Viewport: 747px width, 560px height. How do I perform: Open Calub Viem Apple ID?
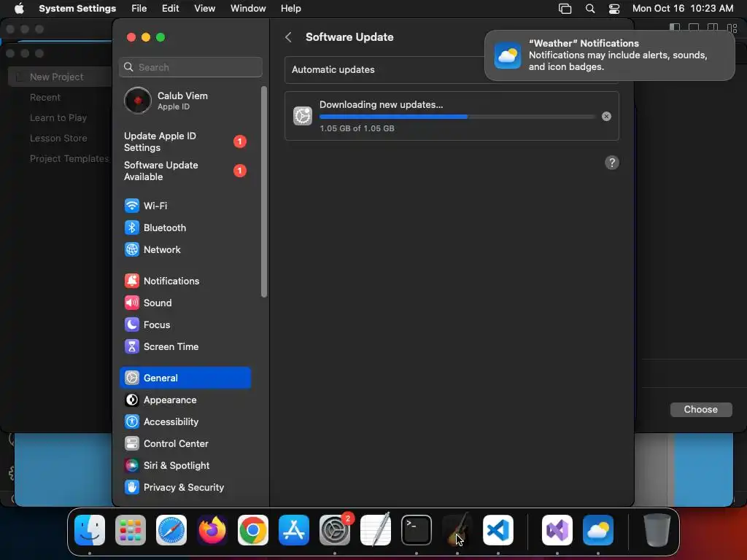[185, 101]
